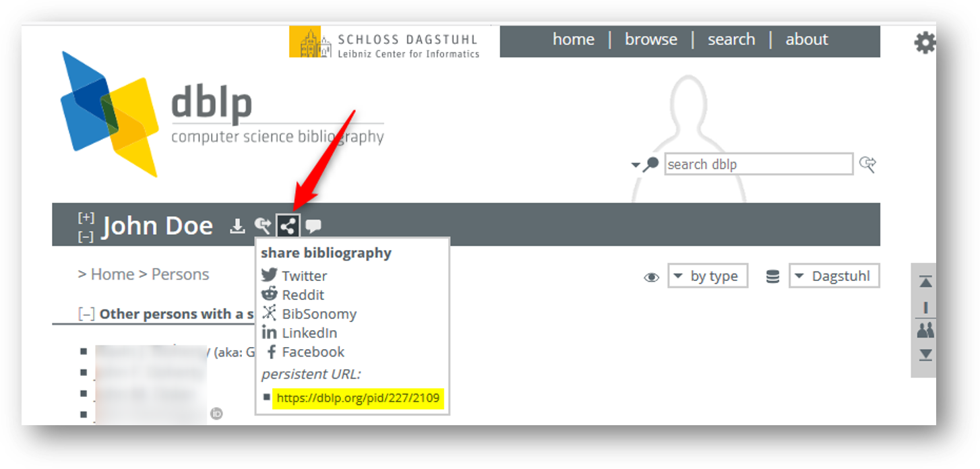This screenshot has width=980, height=469.
Task: Expand all with the [+] control
Action: point(86,218)
